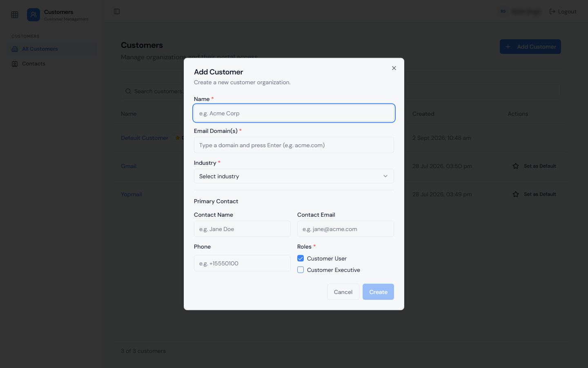The height and width of the screenshot is (368, 588).
Task: Click the search magnifier icon
Action: pos(128,91)
